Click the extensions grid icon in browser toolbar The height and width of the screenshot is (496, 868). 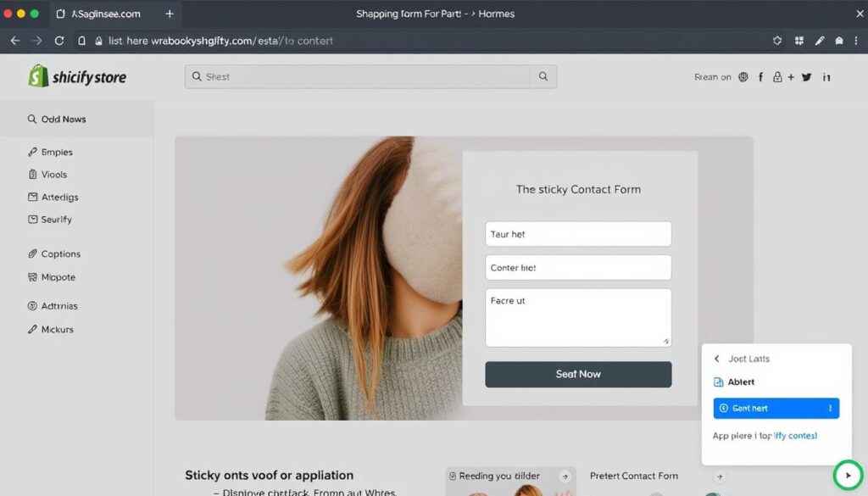tap(799, 41)
